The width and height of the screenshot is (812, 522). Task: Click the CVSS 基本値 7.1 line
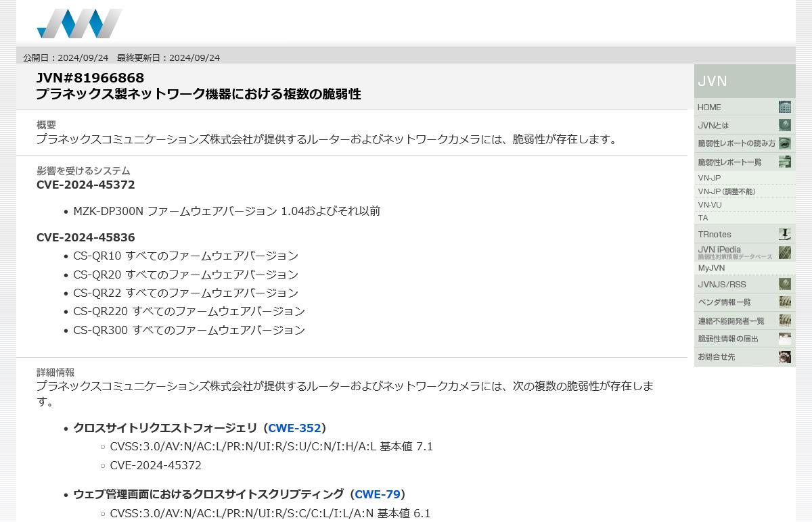point(271,446)
